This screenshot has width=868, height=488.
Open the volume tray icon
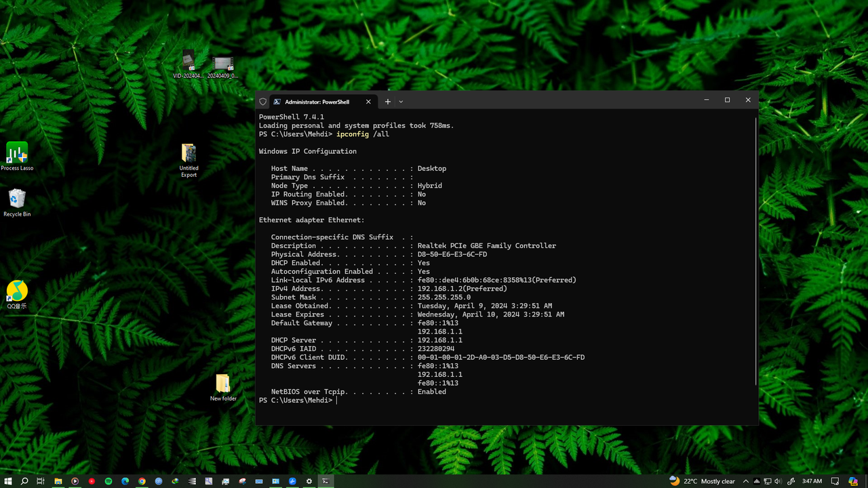tap(778, 481)
